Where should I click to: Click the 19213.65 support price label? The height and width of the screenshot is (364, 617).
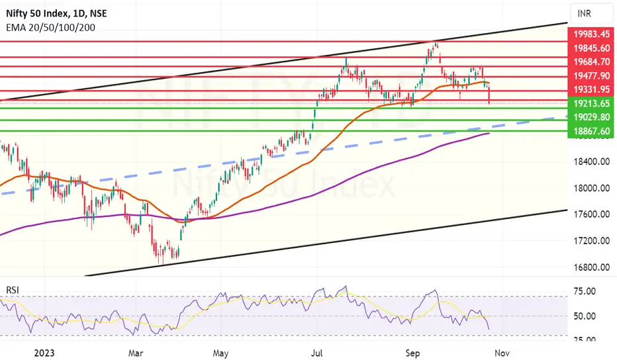(x=591, y=103)
